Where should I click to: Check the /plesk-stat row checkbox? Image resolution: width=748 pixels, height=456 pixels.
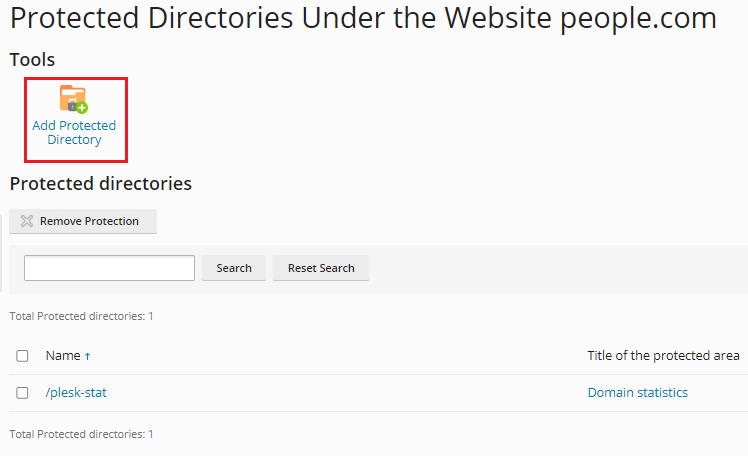(22, 393)
